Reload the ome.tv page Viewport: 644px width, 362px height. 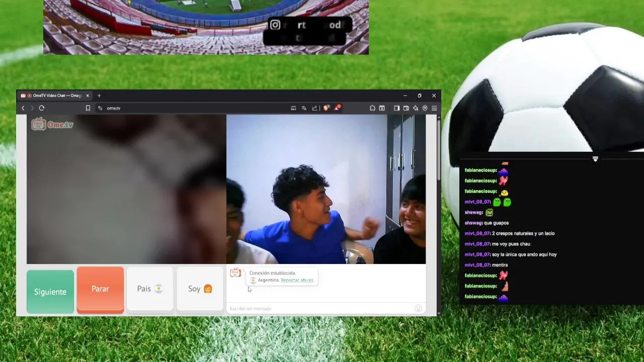pos(42,108)
